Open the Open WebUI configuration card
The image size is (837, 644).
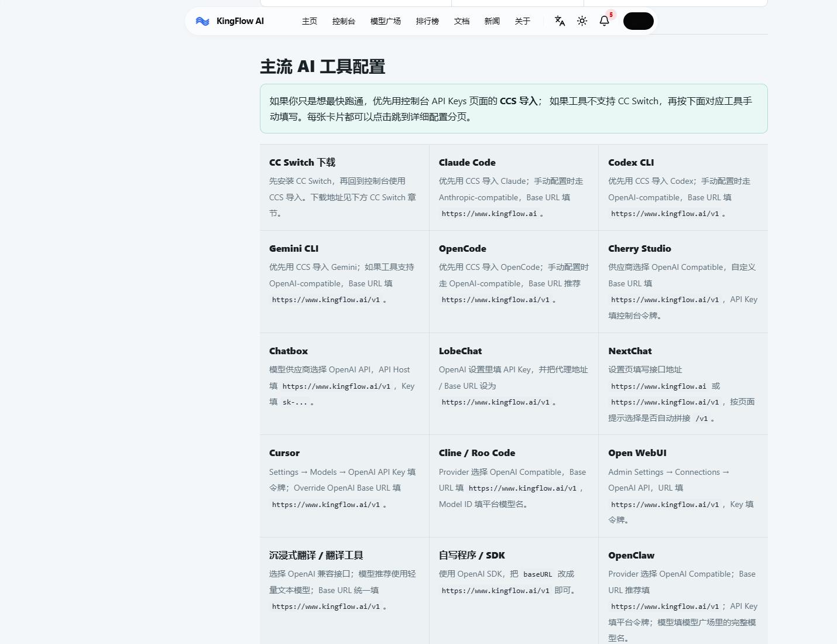(683, 486)
